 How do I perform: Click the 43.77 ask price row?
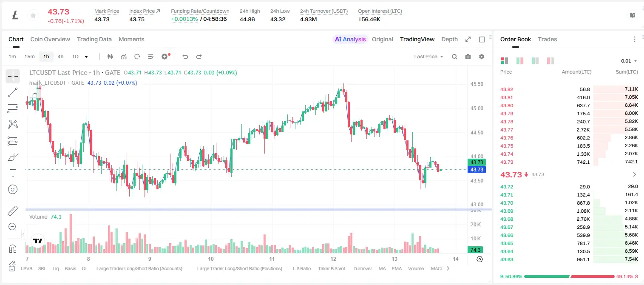[569, 130]
